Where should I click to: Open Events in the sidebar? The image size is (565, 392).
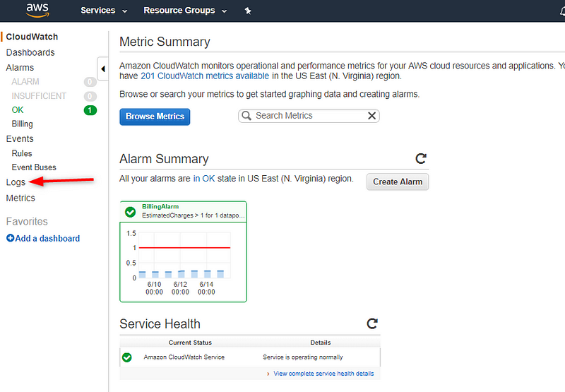click(x=20, y=139)
